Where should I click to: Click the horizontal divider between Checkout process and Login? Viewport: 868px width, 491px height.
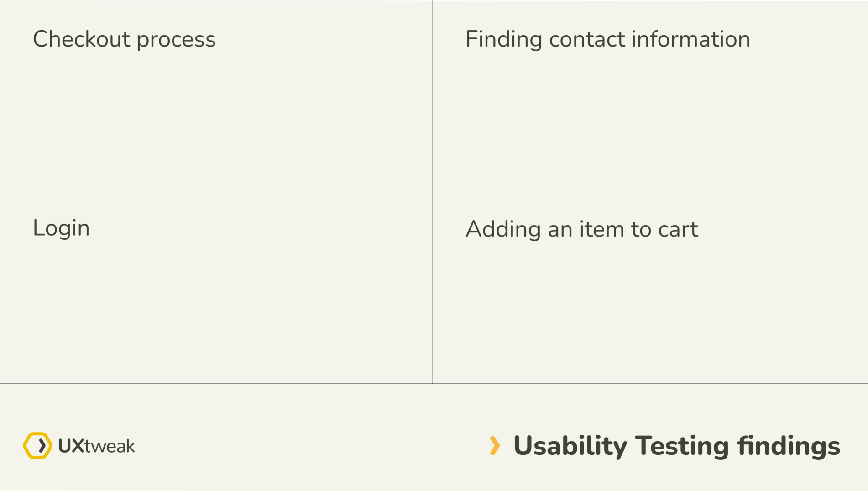(x=216, y=201)
